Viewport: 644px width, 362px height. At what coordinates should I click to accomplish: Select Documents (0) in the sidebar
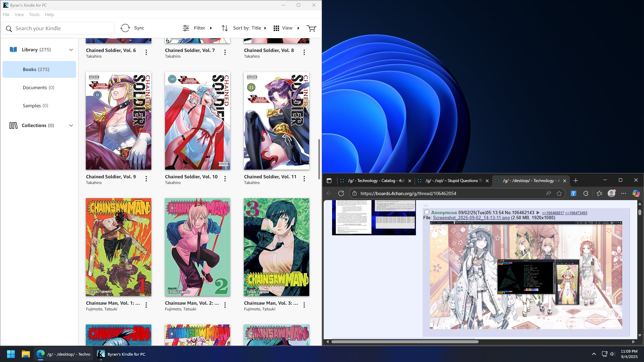38,87
